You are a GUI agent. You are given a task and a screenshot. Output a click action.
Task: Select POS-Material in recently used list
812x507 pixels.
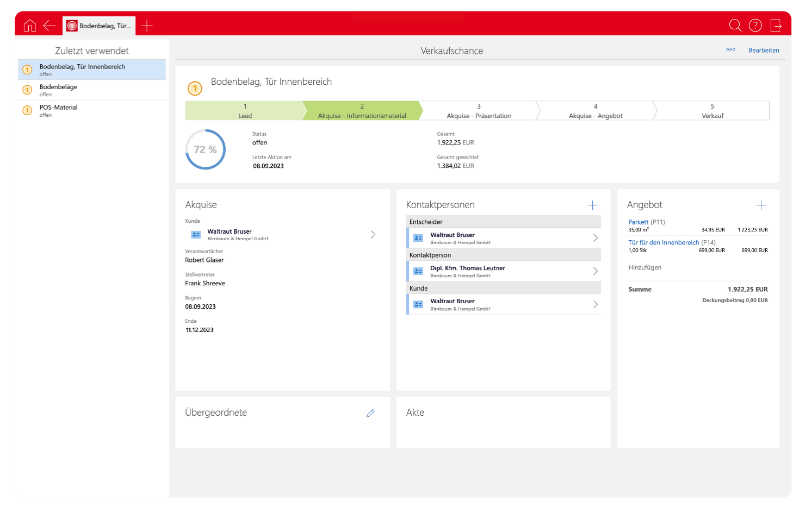click(59, 108)
